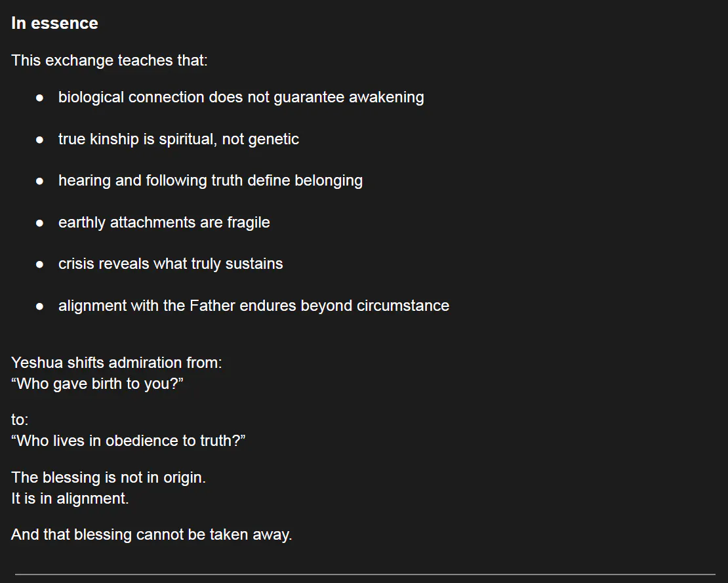Click the horizontal divider line at the bottom
This screenshot has height=583, width=728.
(x=365, y=574)
